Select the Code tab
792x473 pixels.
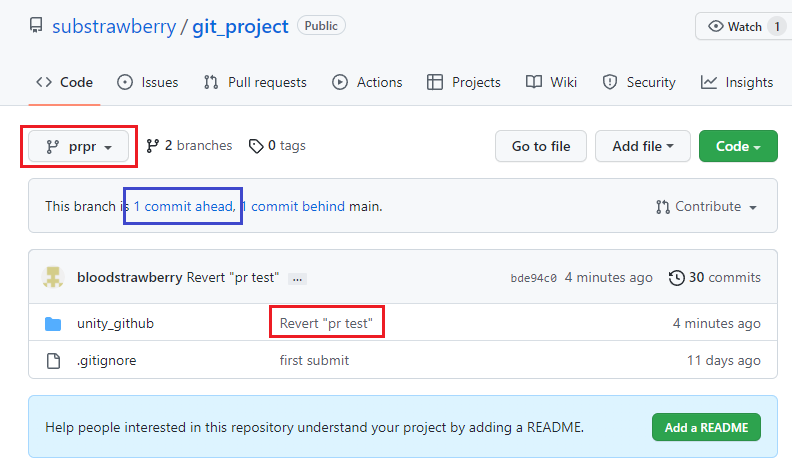tap(64, 82)
